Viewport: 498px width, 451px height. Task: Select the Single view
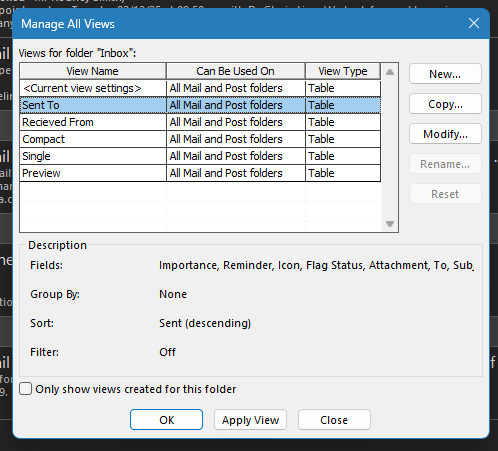point(200,156)
